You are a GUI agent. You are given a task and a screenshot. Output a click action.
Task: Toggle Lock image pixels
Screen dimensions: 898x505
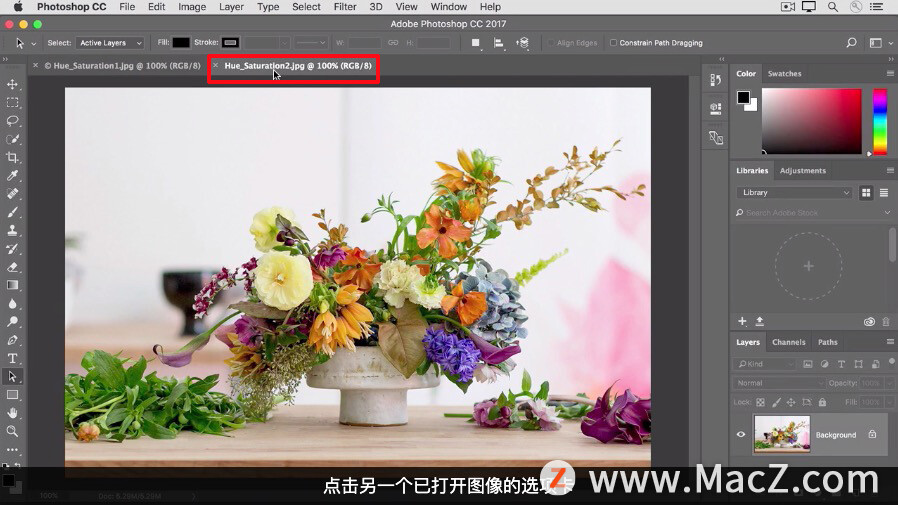(x=776, y=403)
